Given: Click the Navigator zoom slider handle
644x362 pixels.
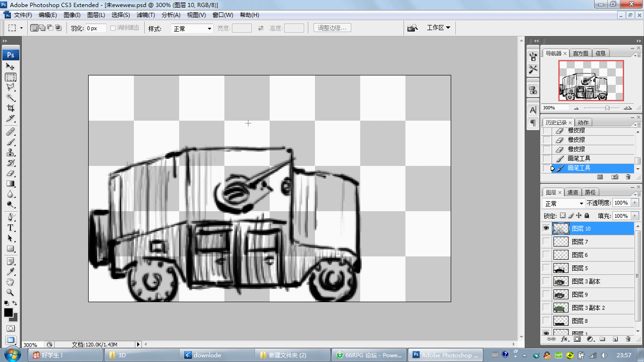Looking at the screenshot, I should (607, 108).
